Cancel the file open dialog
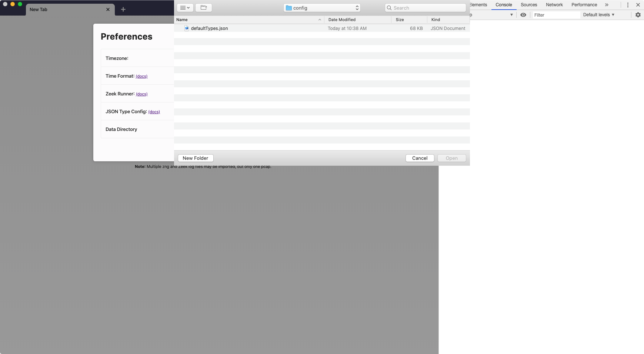The image size is (644, 354). coord(419,158)
